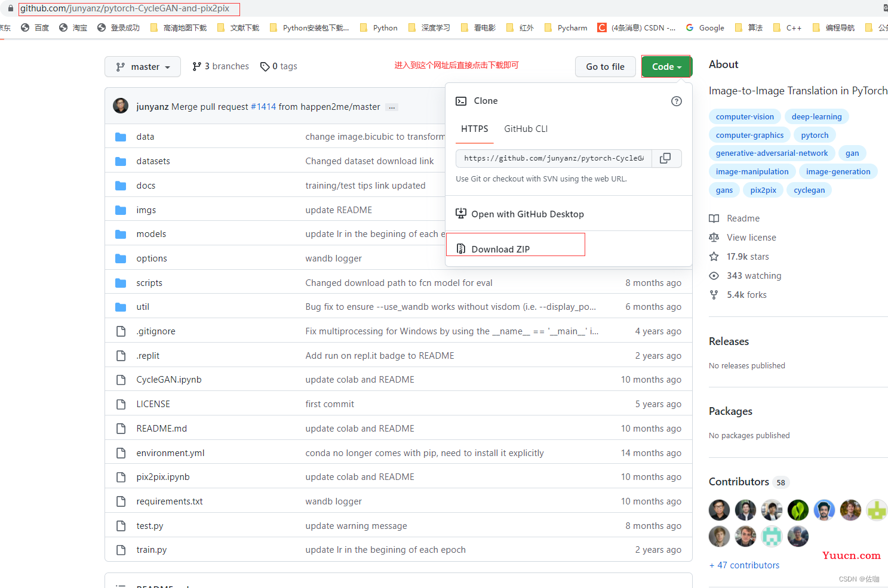Click the pytorch topic tag
The height and width of the screenshot is (588, 888).
tap(815, 136)
